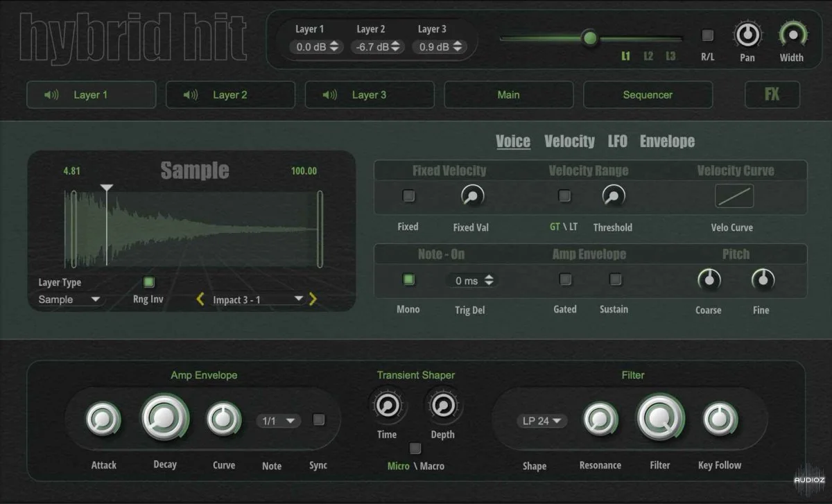Adjust the Layer 2 -6.7 dB stepper

click(378, 47)
